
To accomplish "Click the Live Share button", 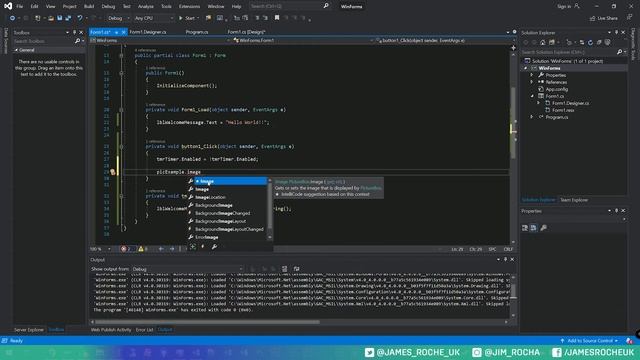I will coord(603,18).
